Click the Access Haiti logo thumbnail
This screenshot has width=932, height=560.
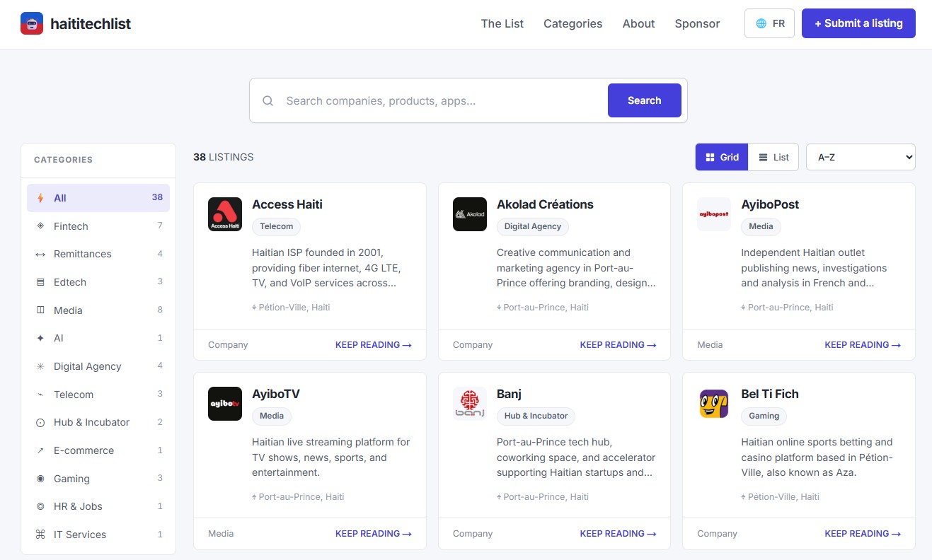[x=225, y=214]
